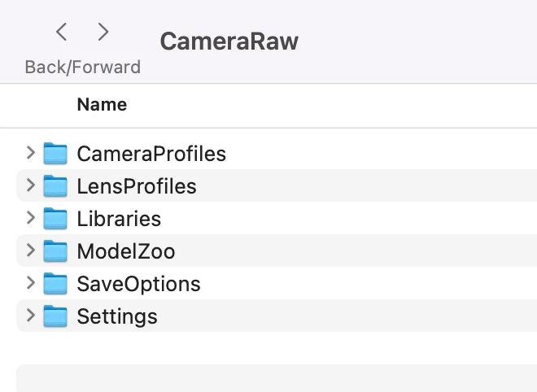Expand the LensProfiles folder disclosure arrow
This screenshot has width=537, height=392.
point(30,185)
